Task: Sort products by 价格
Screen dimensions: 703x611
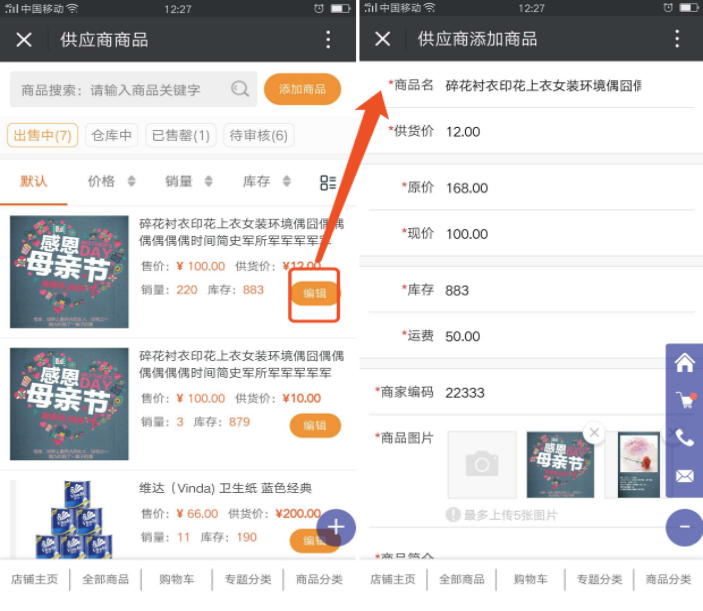Action: coord(108,182)
